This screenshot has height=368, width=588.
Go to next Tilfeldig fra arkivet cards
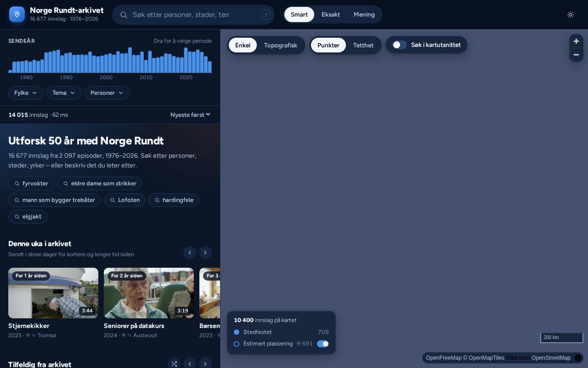pos(205,364)
